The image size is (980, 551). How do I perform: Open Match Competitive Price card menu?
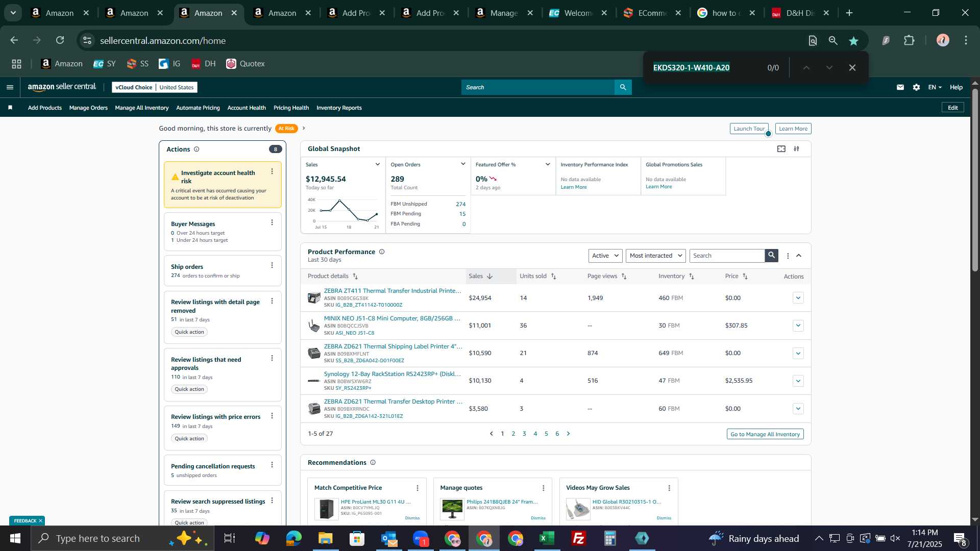(x=418, y=488)
